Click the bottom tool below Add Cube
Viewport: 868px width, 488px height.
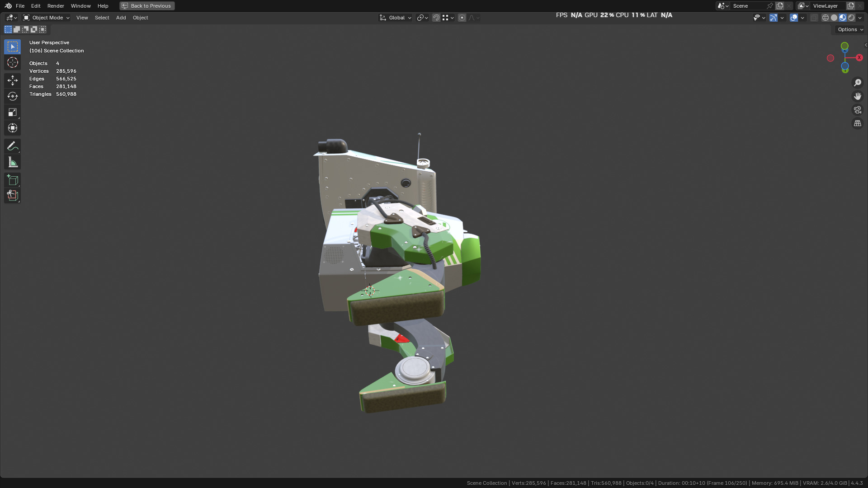coord(12,196)
